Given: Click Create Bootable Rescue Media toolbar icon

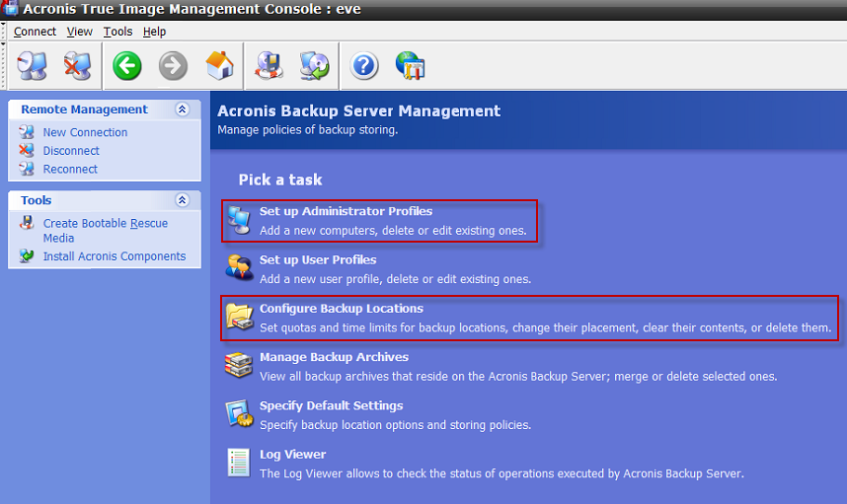Looking at the screenshot, I should coord(269,66).
